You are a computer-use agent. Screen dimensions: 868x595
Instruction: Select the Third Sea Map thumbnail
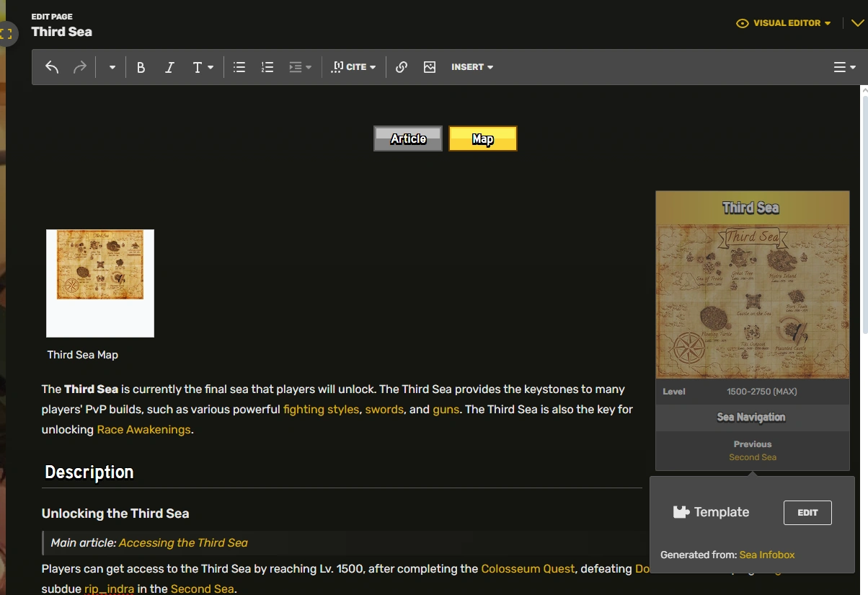(x=100, y=283)
